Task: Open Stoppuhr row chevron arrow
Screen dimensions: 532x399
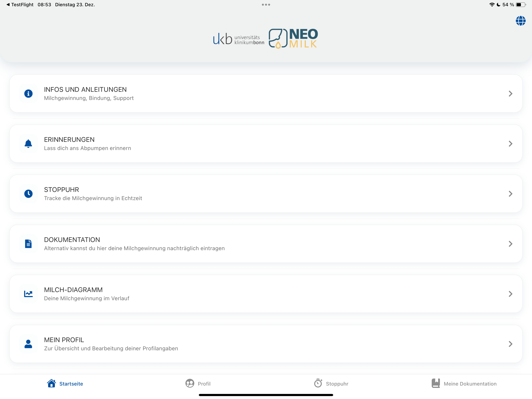Action: click(510, 194)
